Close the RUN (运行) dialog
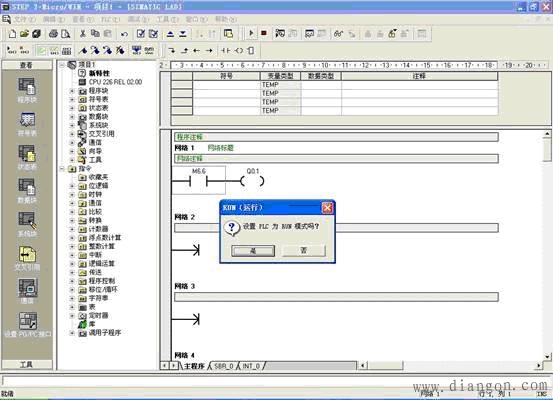Screen dimensions: 553x400 327,207
